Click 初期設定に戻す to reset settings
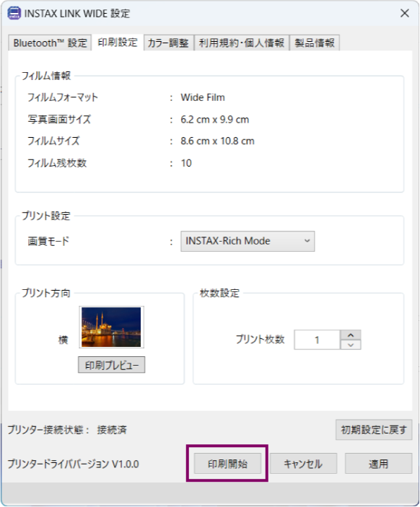The width and height of the screenshot is (420, 507). (x=374, y=430)
